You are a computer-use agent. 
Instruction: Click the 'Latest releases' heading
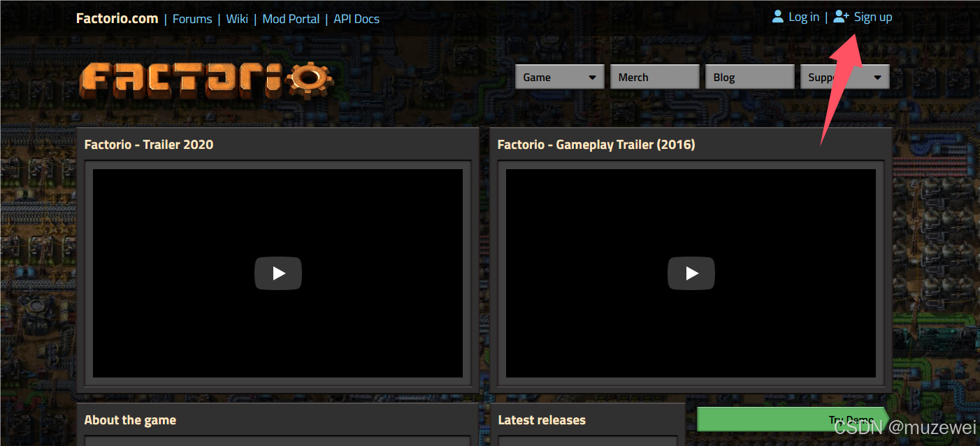tap(542, 420)
